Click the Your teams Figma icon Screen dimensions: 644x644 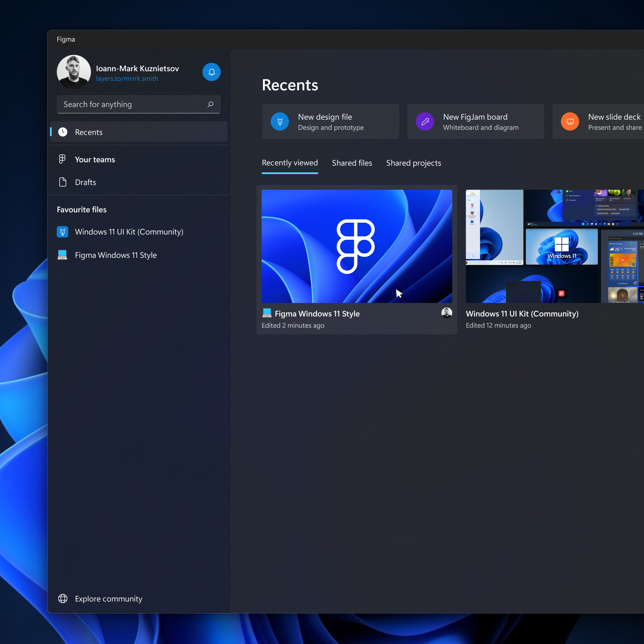(62, 159)
